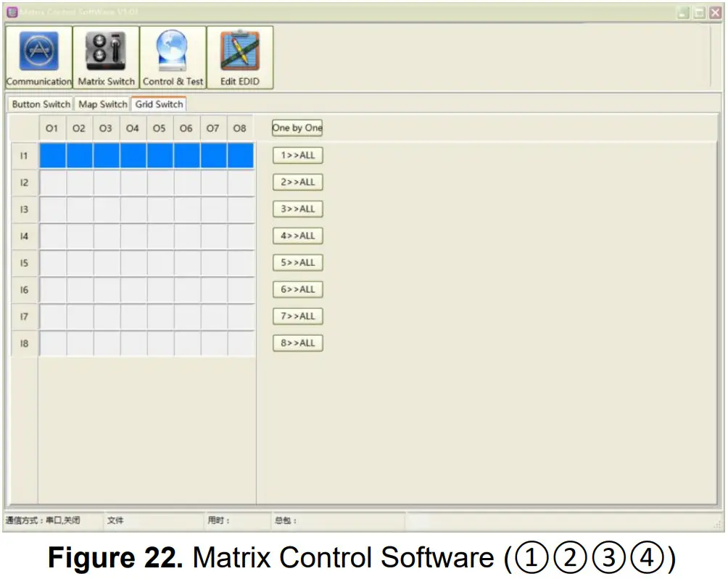Toggle grid cell I1 to O1
The image size is (728, 579).
pos(52,155)
